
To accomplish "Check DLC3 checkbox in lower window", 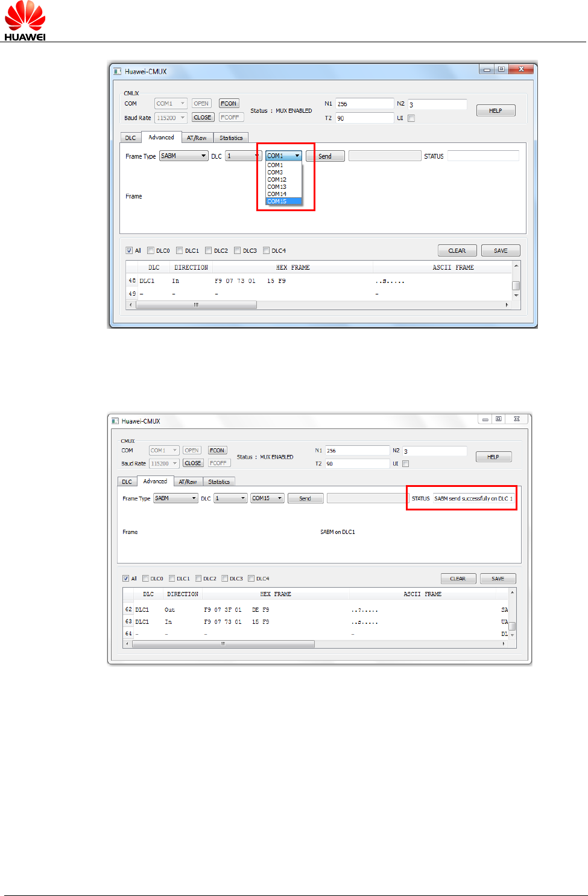I will point(225,578).
